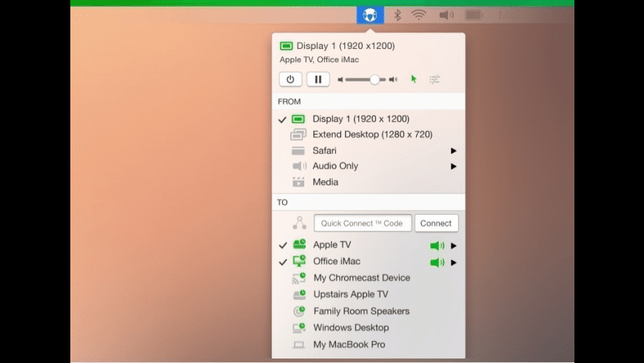Screen dimensions: 644x363
Task: Click the green mouse cursor icon
Action: point(414,79)
